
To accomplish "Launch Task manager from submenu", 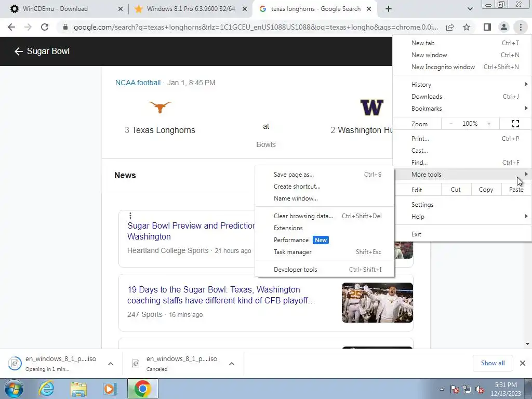I will coord(325,252).
